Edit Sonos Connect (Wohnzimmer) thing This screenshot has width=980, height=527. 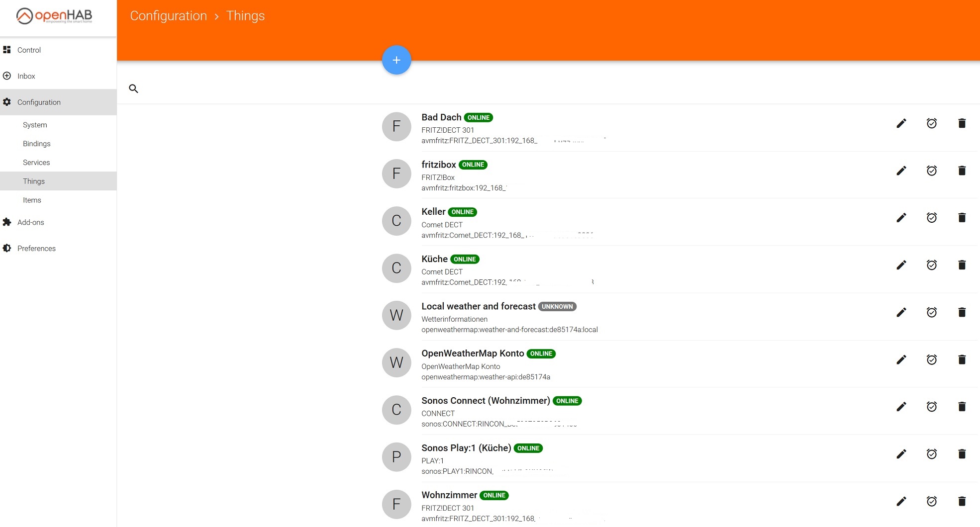pos(901,407)
